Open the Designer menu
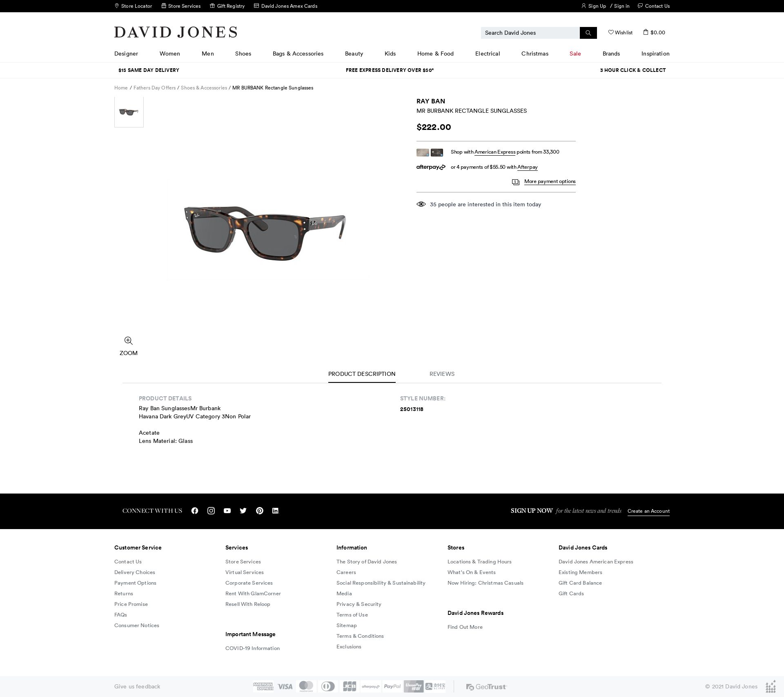784x697 pixels. pos(126,54)
